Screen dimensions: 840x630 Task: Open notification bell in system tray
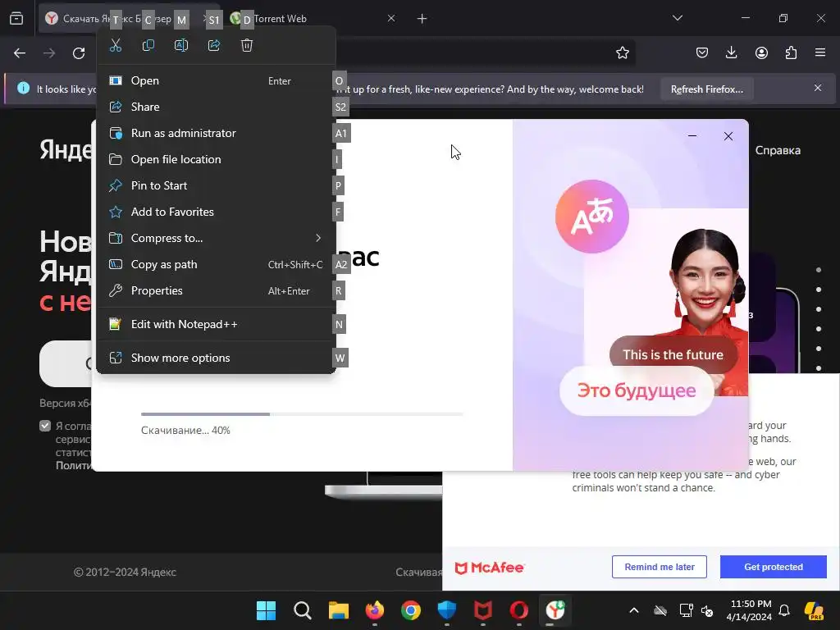(784, 610)
